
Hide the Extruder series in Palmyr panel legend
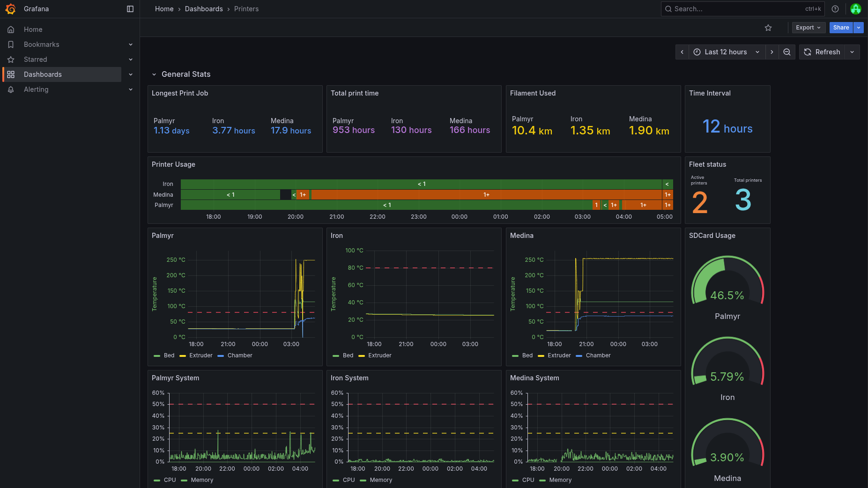201,355
